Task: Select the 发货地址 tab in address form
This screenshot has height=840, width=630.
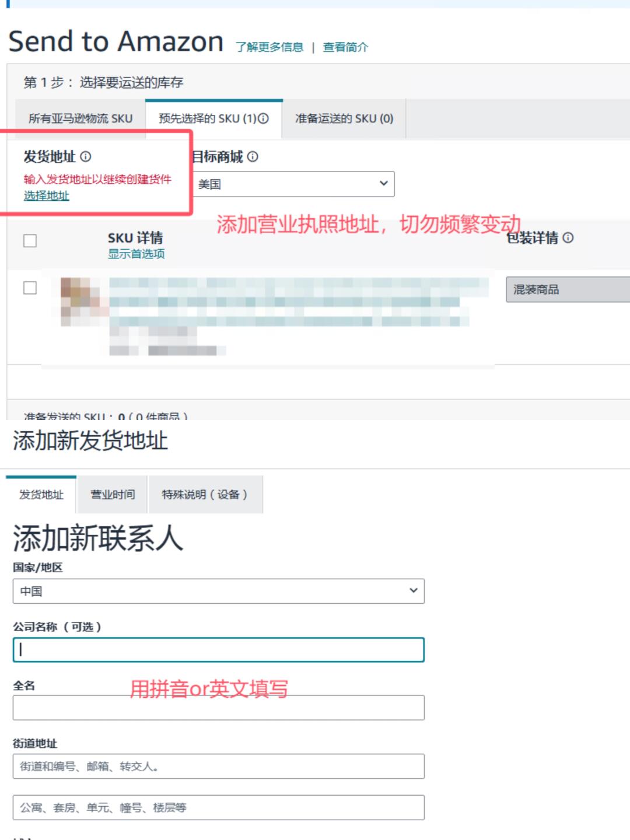Action: pyautogui.click(x=41, y=495)
